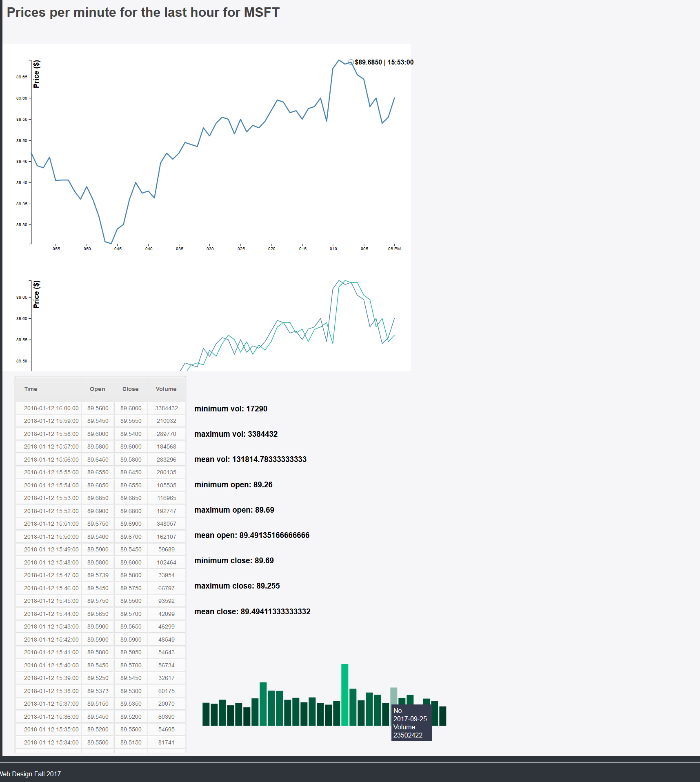Click the 89.30 tick on the top chart

(x=22, y=224)
